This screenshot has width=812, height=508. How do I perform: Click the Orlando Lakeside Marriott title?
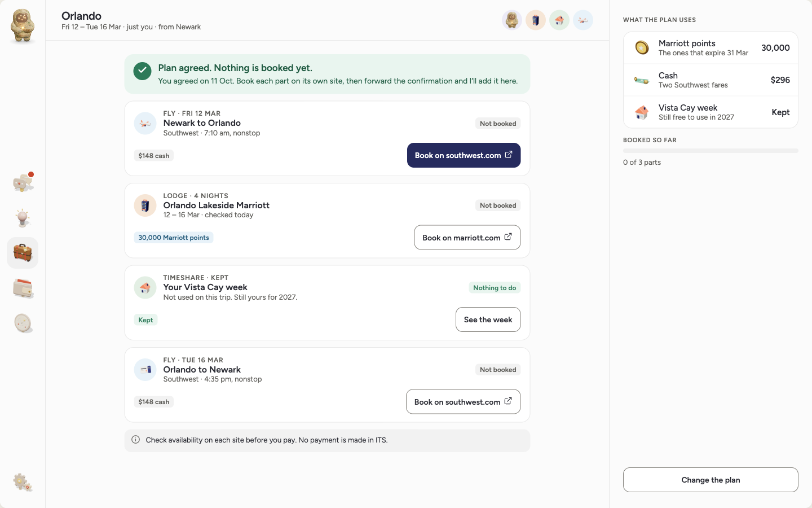pos(217,205)
